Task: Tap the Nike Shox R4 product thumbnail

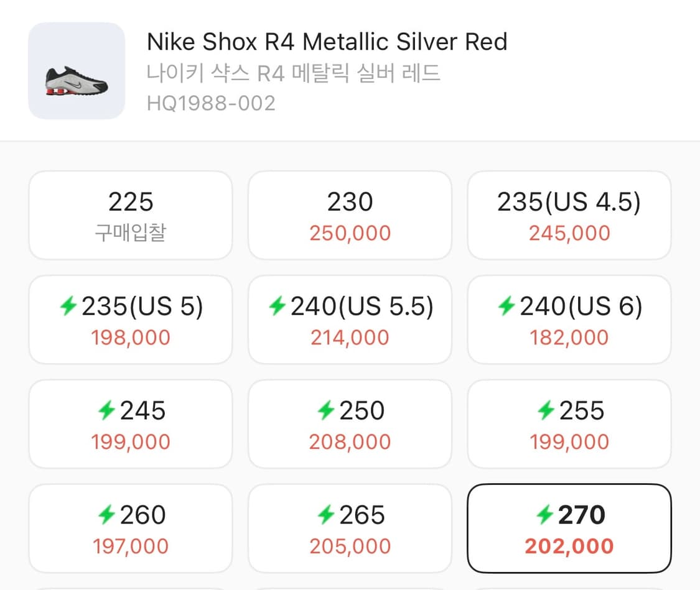Action: pyautogui.click(x=77, y=71)
